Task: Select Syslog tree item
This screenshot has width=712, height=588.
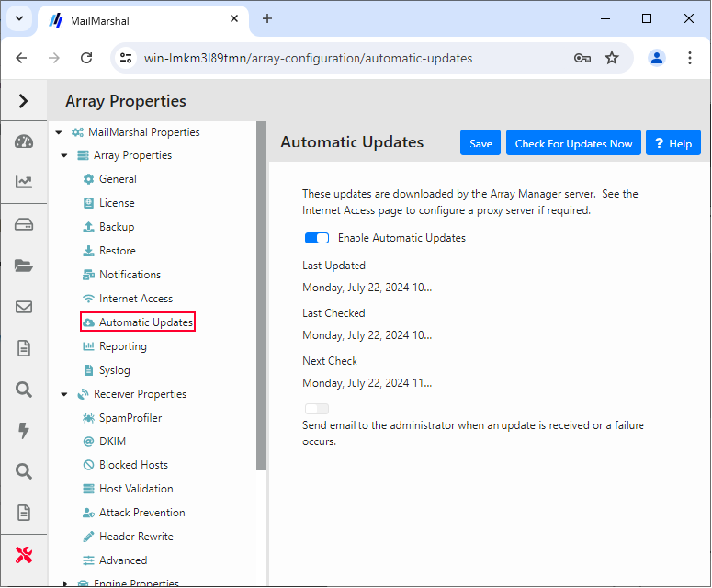Action: [115, 370]
